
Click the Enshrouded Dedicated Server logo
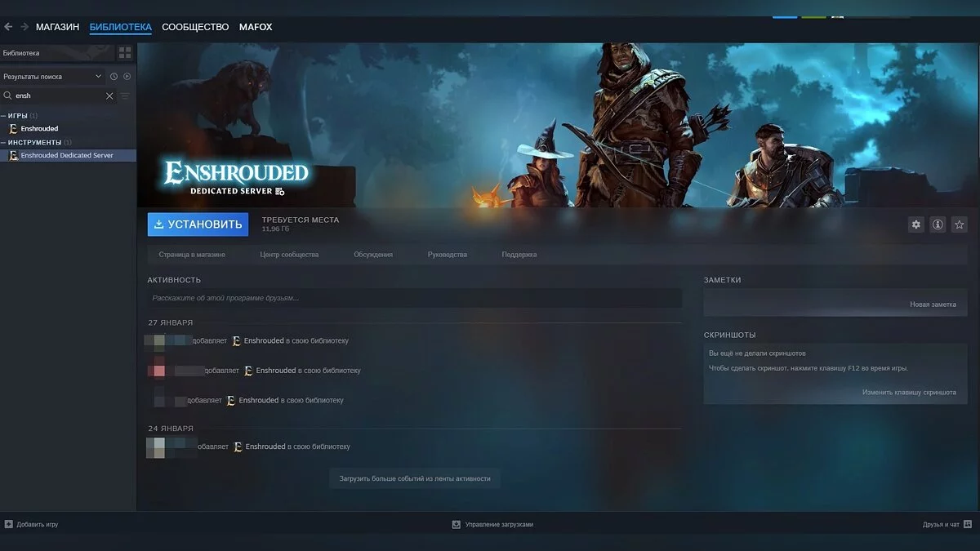click(236, 179)
